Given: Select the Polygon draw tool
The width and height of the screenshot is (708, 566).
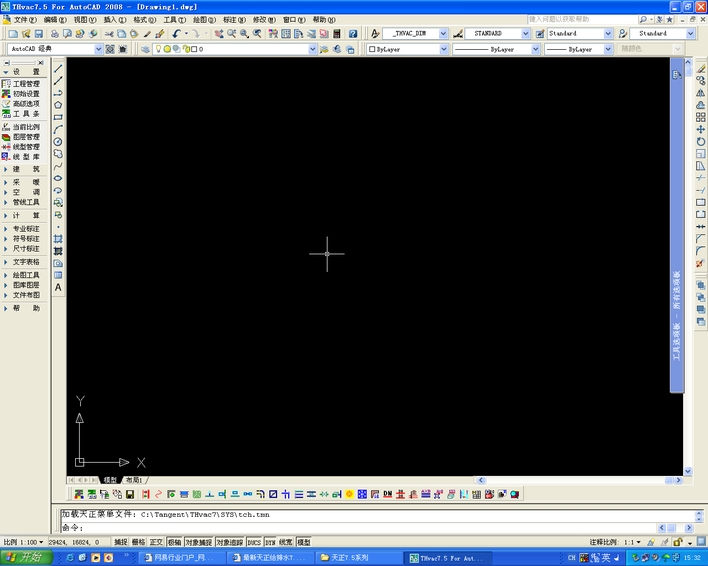Looking at the screenshot, I should click(58, 105).
